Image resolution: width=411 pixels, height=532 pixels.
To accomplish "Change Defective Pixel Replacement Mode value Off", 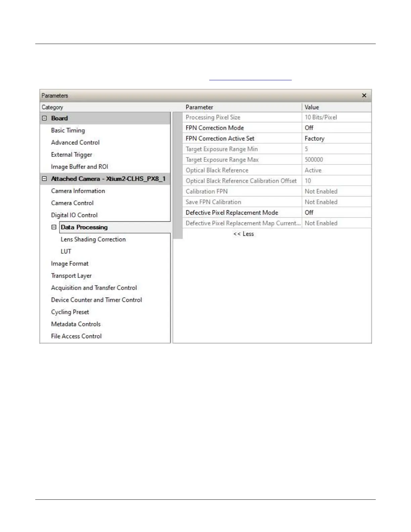I will click(x=336, y=213).
